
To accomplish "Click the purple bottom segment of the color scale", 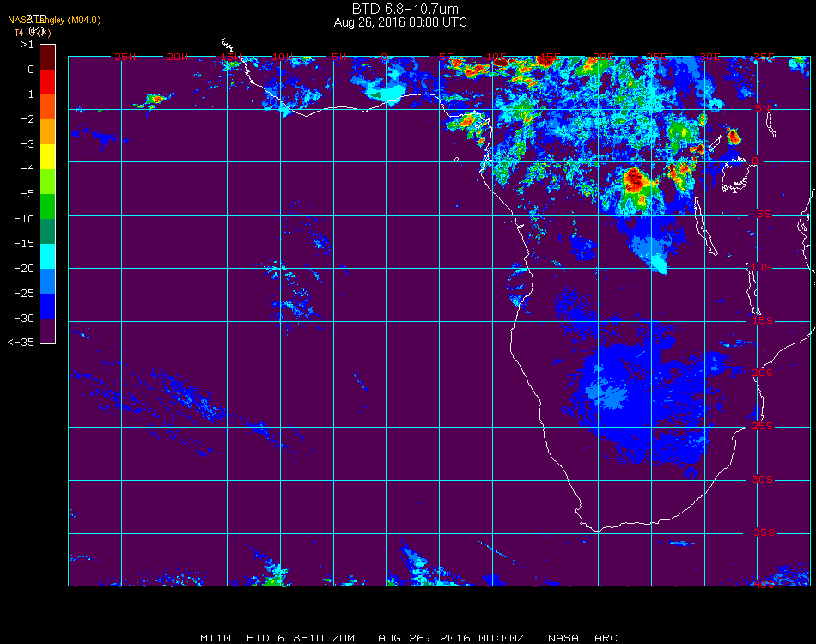I will click(x=47, y=331).
